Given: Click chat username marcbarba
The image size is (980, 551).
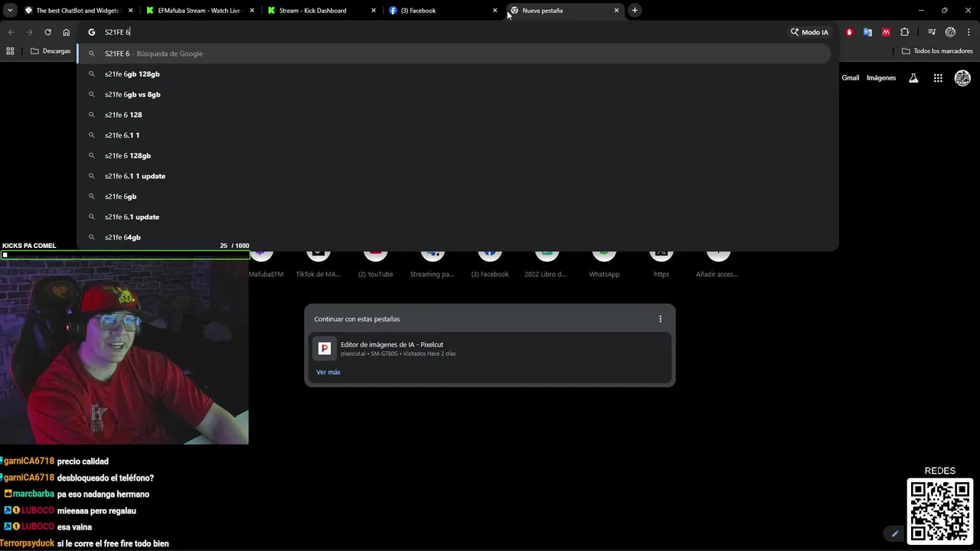Looking at the screenshot, I should click(33, 494).
